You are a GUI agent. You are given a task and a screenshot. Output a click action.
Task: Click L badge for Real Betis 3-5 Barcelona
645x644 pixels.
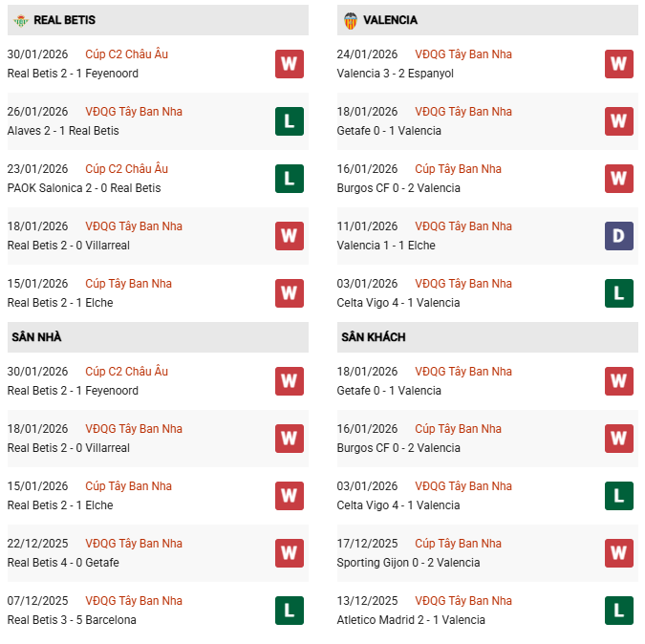pos(290,611)
